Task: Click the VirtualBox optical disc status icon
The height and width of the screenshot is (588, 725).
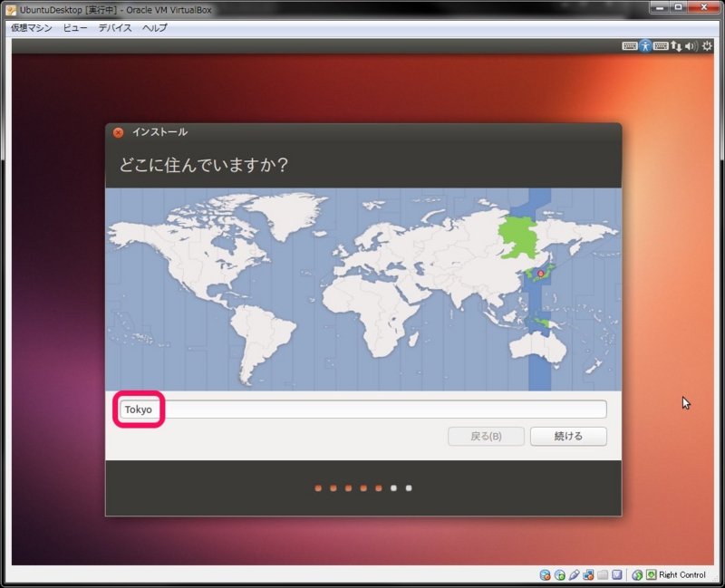Action: click(x=559, y=574)
